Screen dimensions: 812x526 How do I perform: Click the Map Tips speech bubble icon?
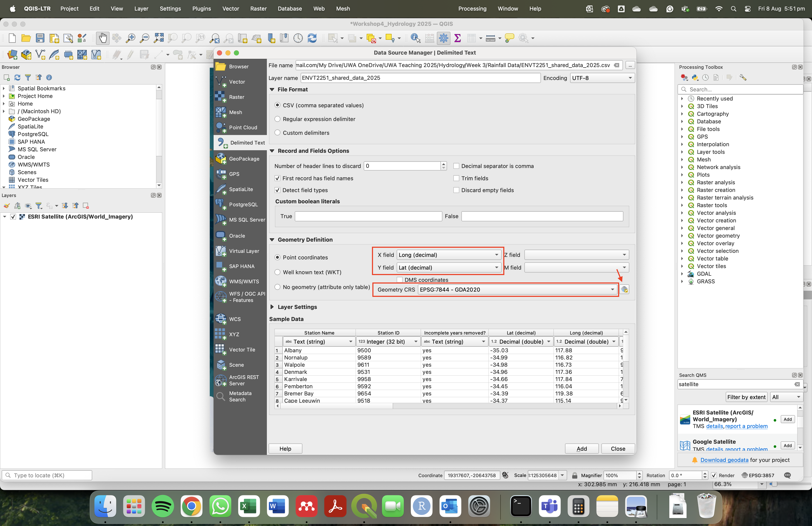tap(509, 38)
